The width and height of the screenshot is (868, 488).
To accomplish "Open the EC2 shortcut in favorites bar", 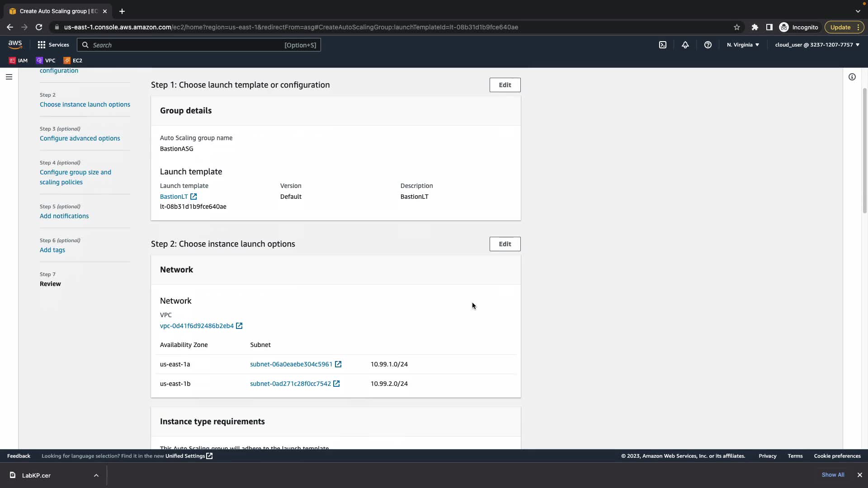I will click(x=73, y=60).
